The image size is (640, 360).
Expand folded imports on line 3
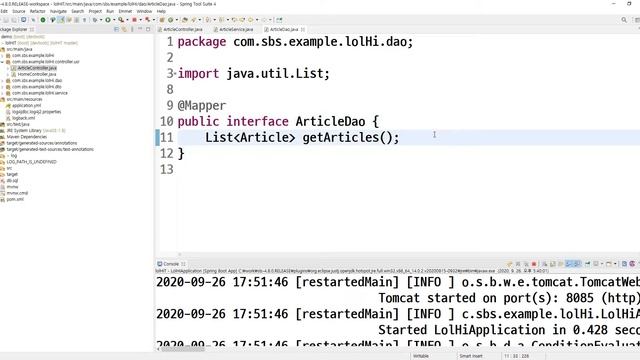pyautogui.click(x=175, y=73)
